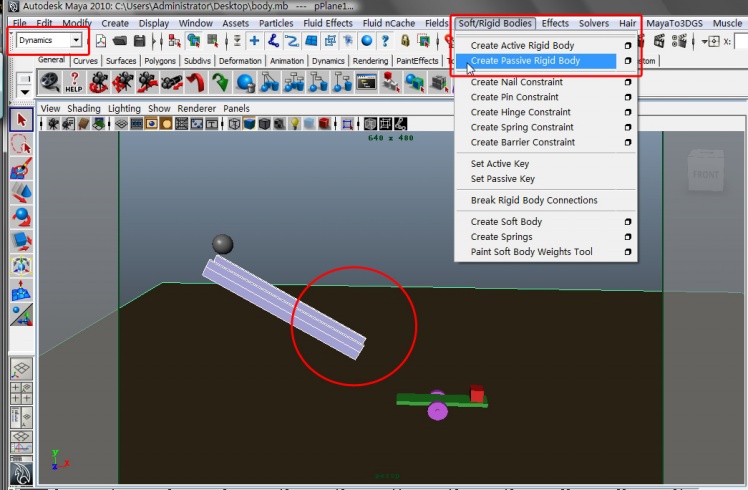The height and width of the screenshot is (490, 748).
Task: Toggle the lock selection padlock icon
Action: tap(405, 41)
